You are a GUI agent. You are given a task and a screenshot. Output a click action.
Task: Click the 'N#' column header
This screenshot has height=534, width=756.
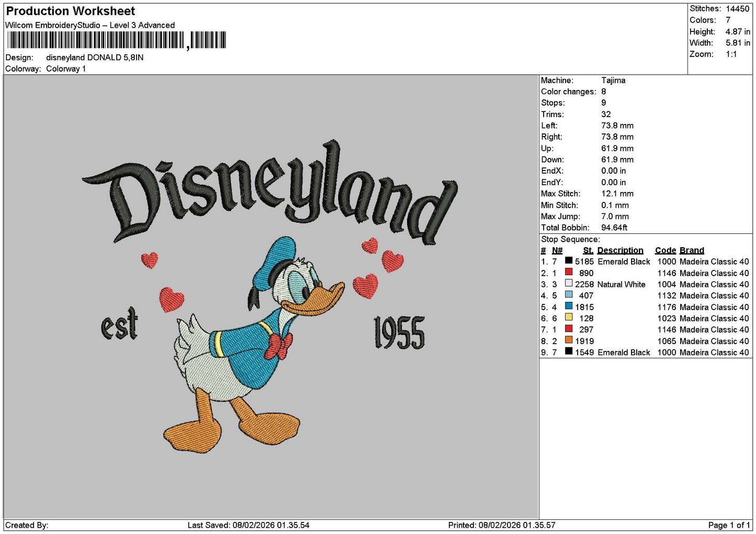click(x=557, y=251)
